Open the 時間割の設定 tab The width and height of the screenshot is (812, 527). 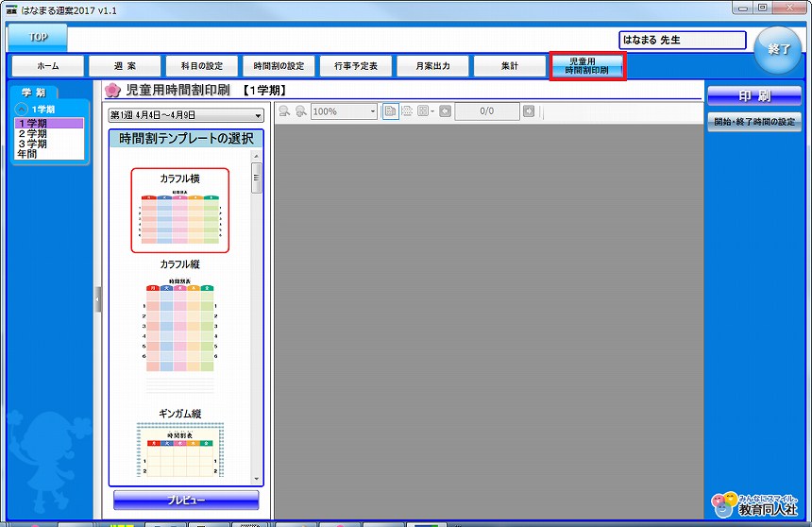click(x=279, y=66)
